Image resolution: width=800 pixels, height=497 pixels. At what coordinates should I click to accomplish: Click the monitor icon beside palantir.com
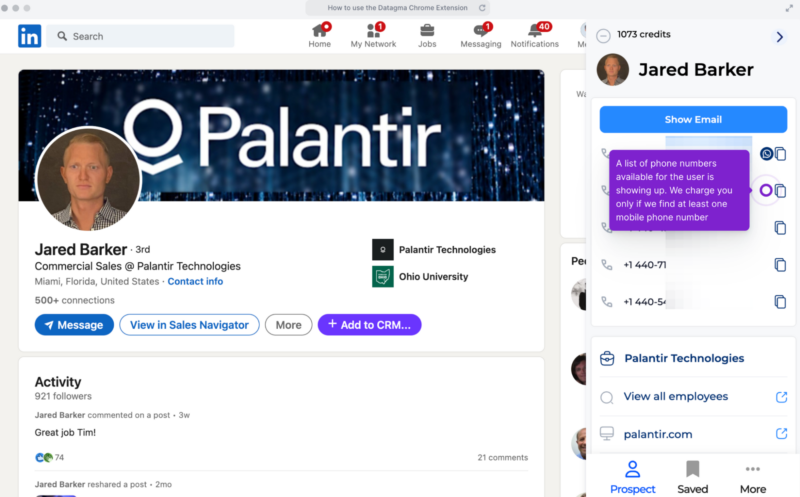point(607,434)
